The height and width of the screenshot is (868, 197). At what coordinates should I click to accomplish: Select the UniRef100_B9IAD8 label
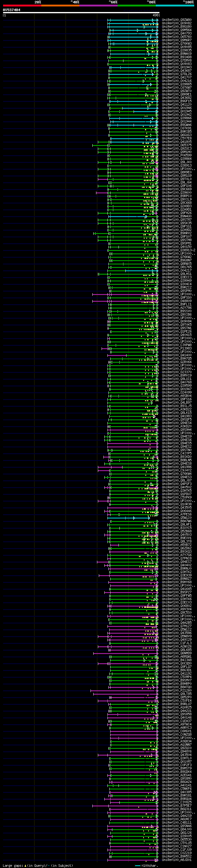coord(176,57)
